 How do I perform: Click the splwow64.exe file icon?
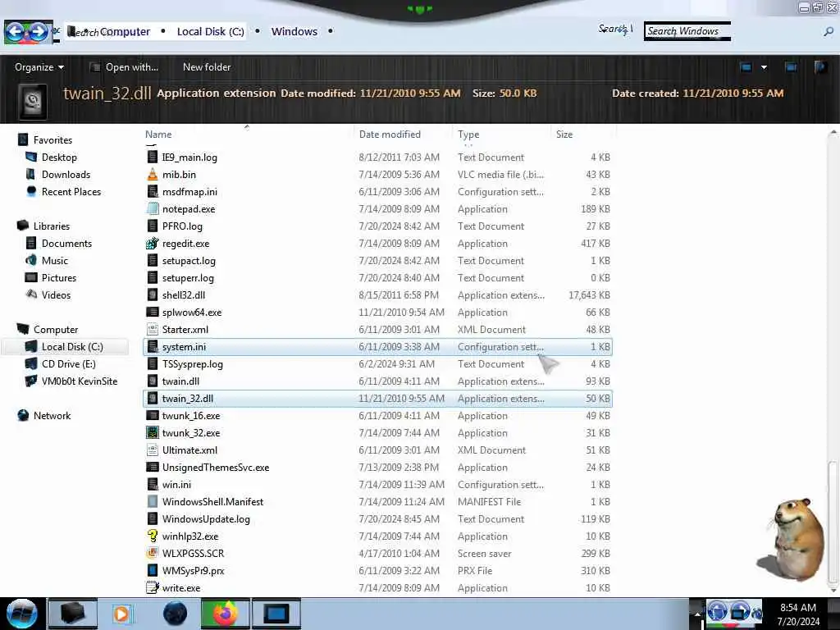(x=153, y=313)
